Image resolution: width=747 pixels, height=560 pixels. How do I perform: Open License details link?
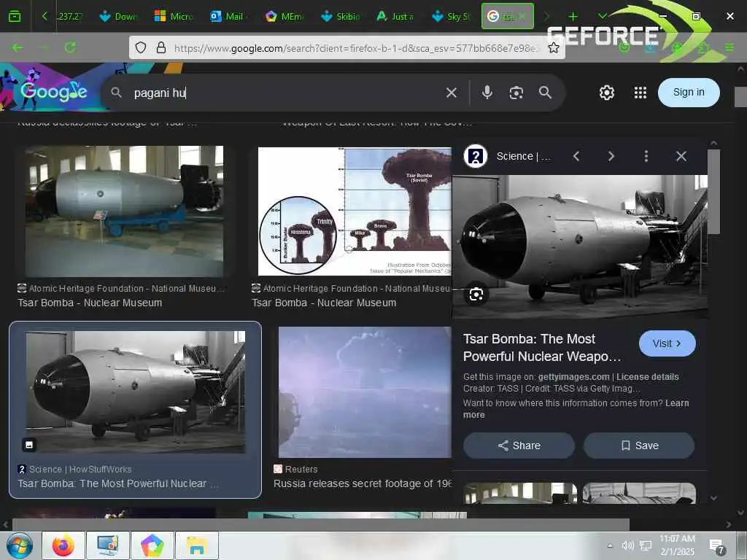648,377
